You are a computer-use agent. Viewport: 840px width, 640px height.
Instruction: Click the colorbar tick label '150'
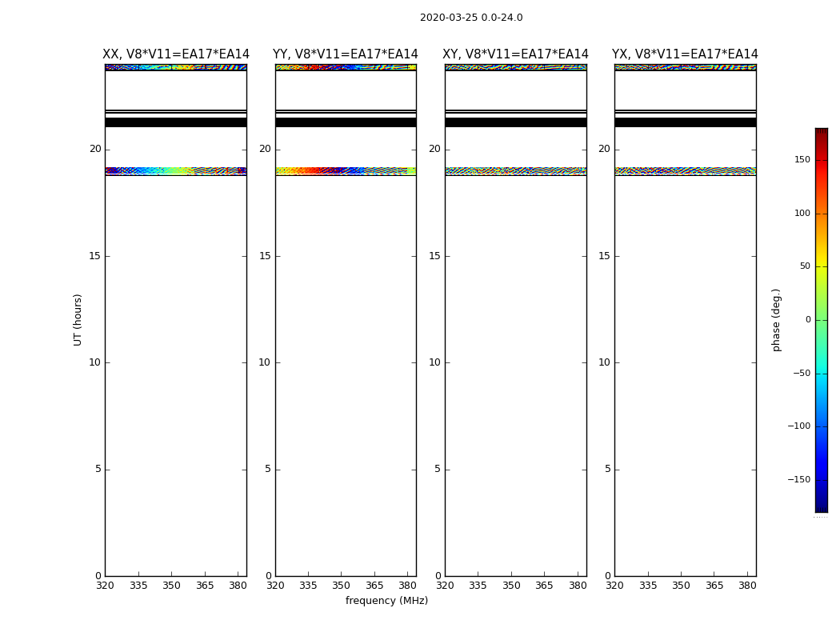(x=802, y=159)
